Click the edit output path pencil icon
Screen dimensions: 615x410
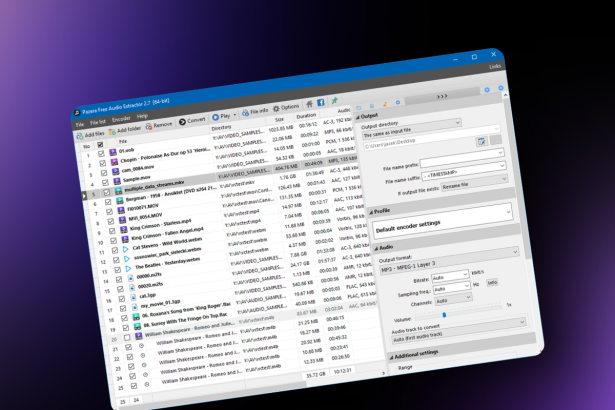[x=482, y=142]
